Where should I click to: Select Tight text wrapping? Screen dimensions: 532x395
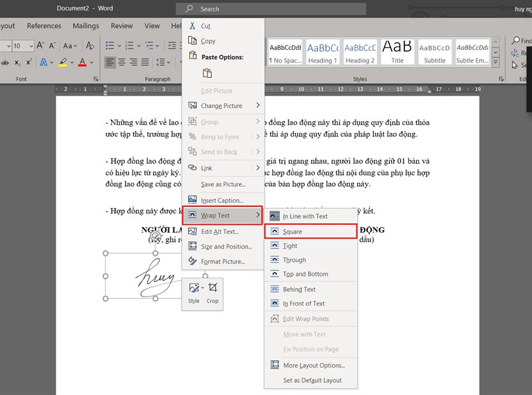tap(311, 245)
